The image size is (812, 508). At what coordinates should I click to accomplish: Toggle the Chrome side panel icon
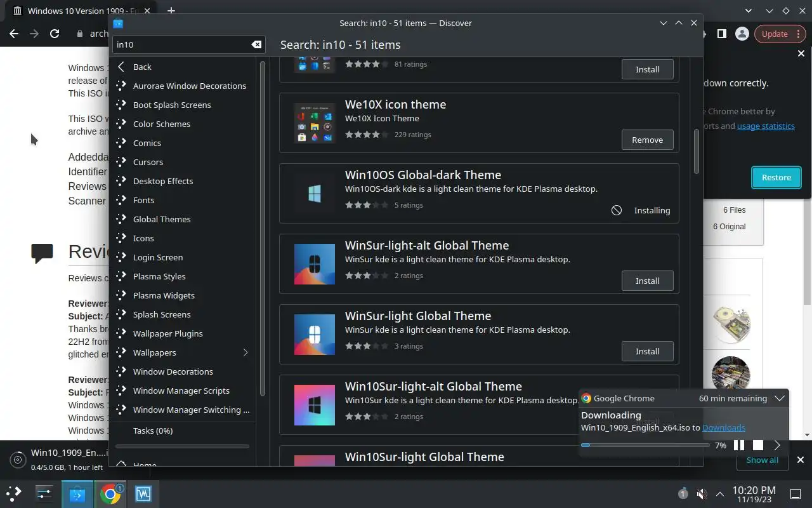[722, 34]
